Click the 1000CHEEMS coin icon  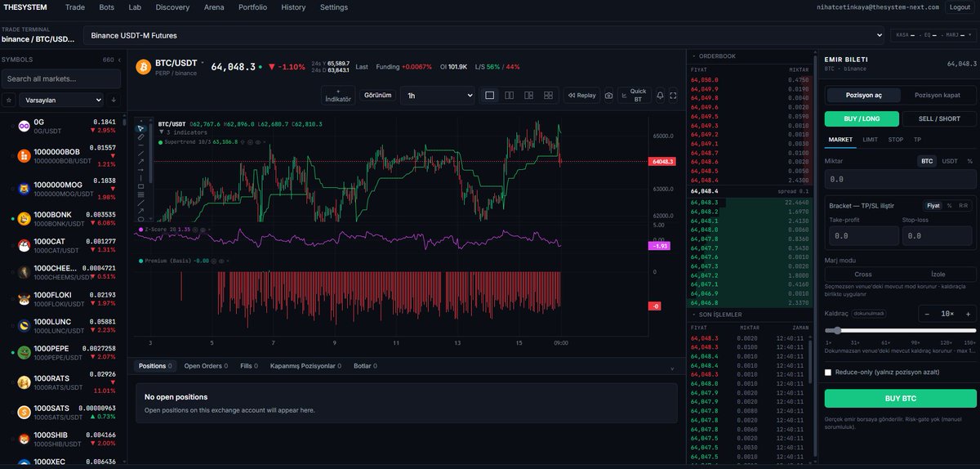pyautogui.click(x=24, y=272)
